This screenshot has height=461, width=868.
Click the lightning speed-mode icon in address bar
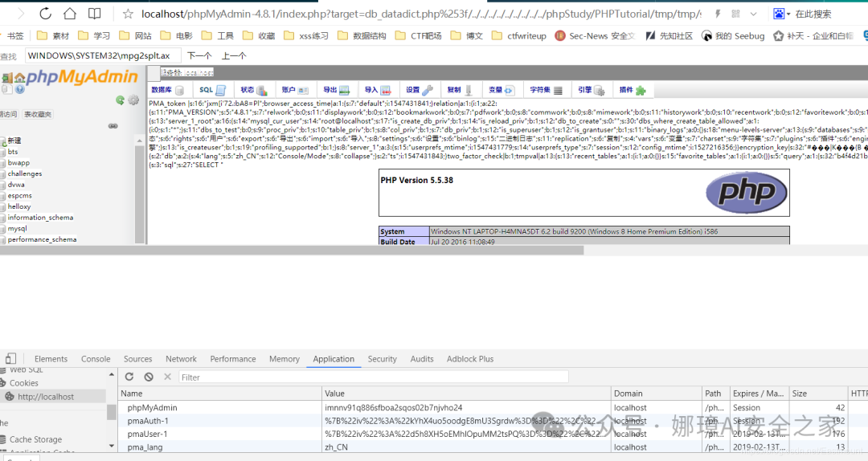718,14
